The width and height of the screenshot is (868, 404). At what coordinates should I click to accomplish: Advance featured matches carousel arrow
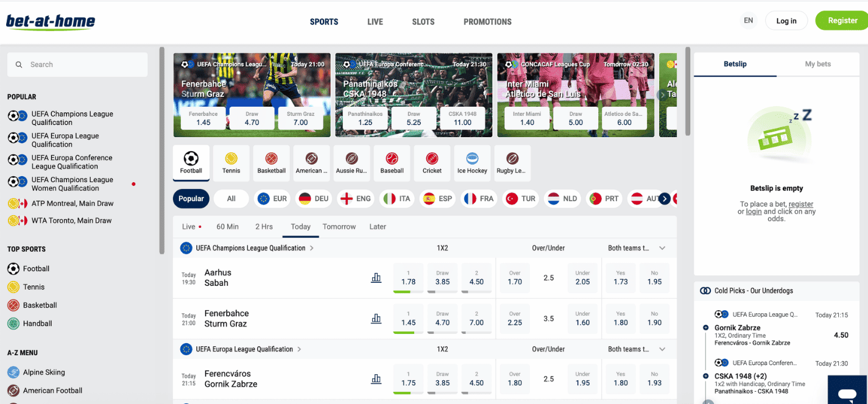tap(662, 94)
